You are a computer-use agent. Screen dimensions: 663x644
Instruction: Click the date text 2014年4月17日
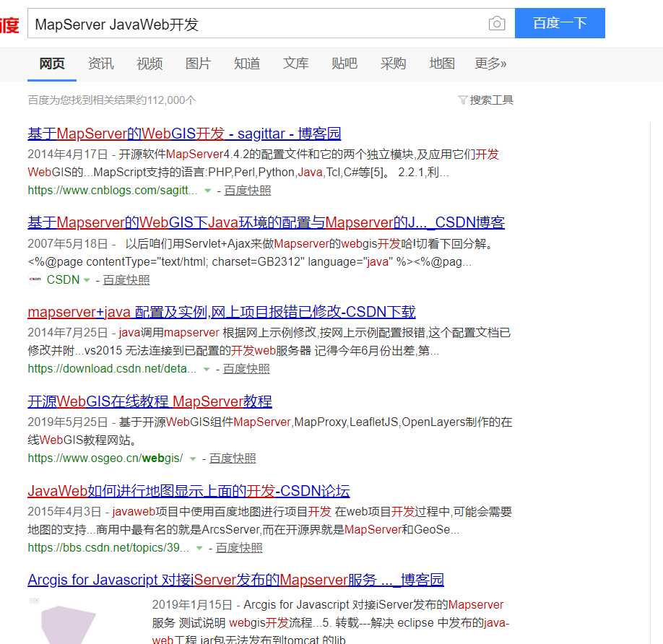pyautogui.click(x=68, y=155)
